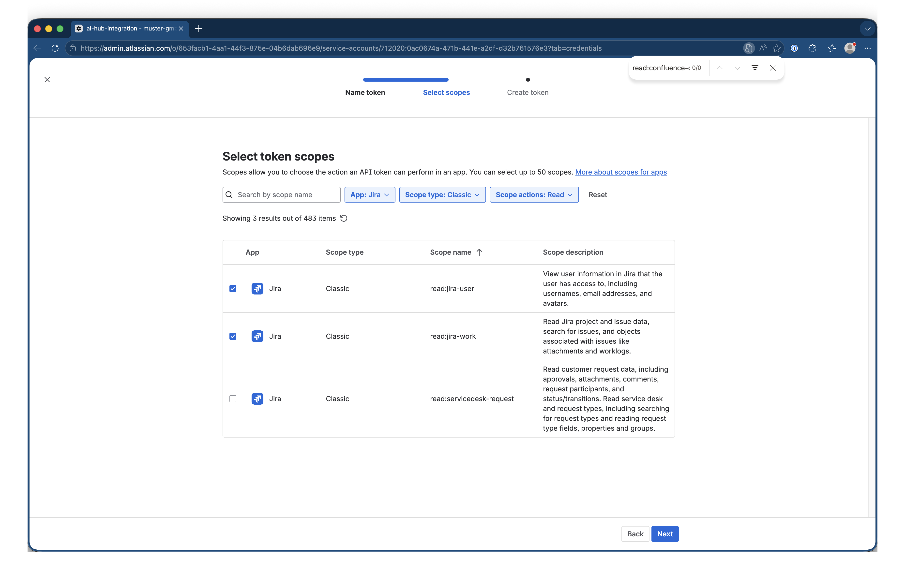This screenshot has width=905, height=588.
Task: Focus the Search by scope name field
Action: coord(281,195)
